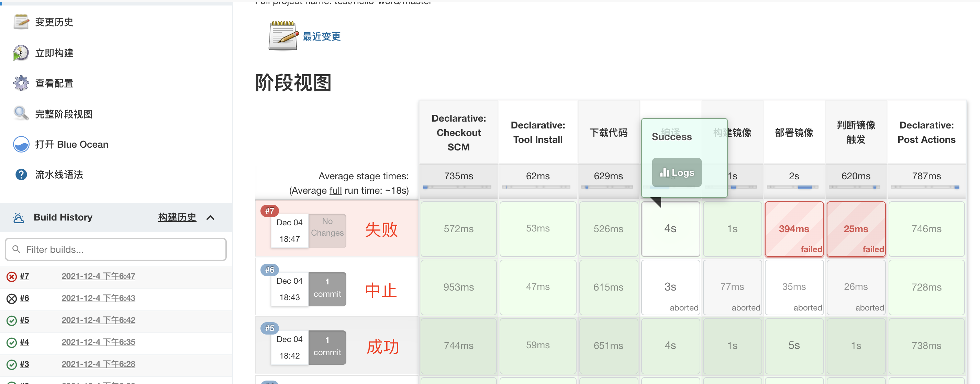
Task: Click the #7 build badge in stage view
Action: (270, 211)
